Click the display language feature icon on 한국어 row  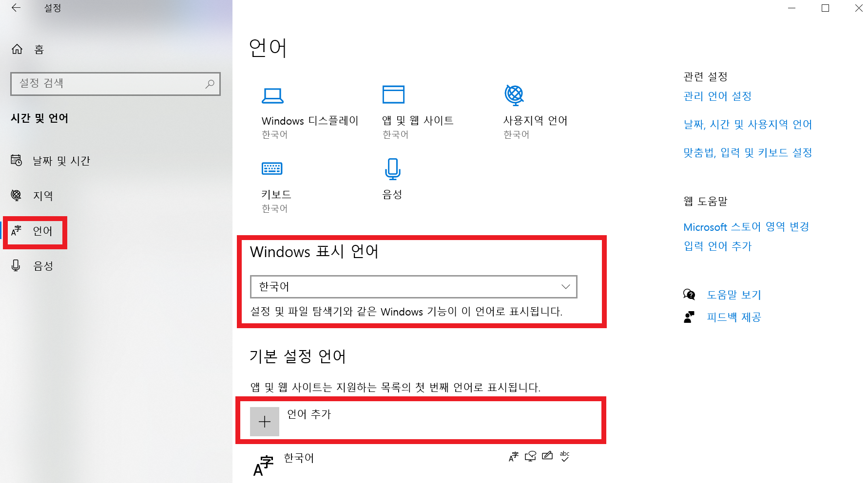pos(514,456)
